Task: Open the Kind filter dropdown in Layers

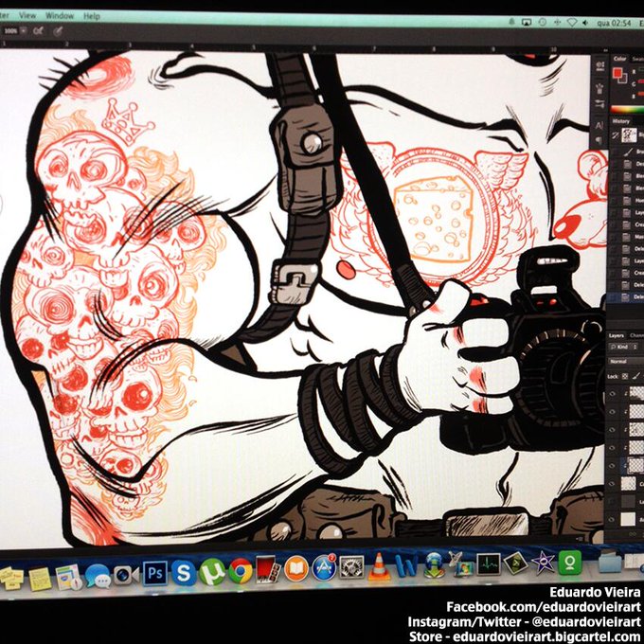Action: coord(623,347)
